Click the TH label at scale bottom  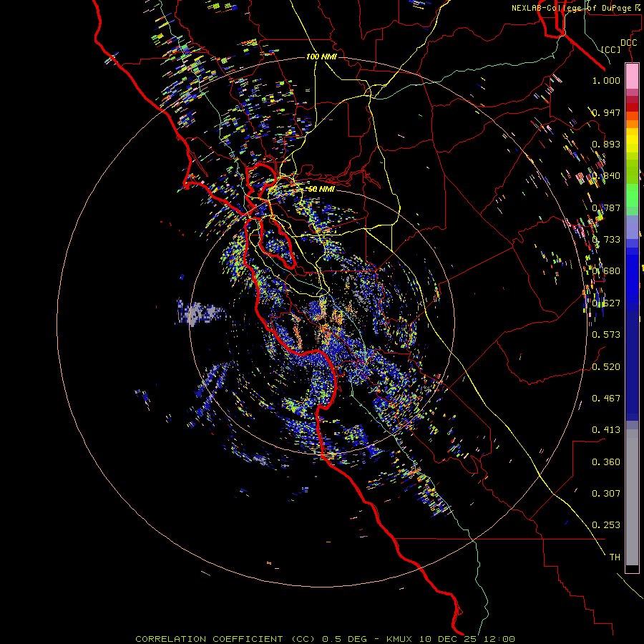[x=615, y=557]
